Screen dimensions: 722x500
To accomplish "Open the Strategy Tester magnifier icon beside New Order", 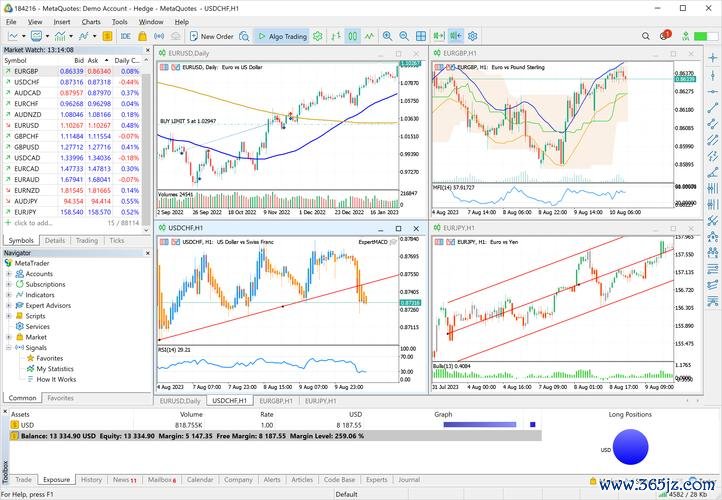I will tap(244, 36).
